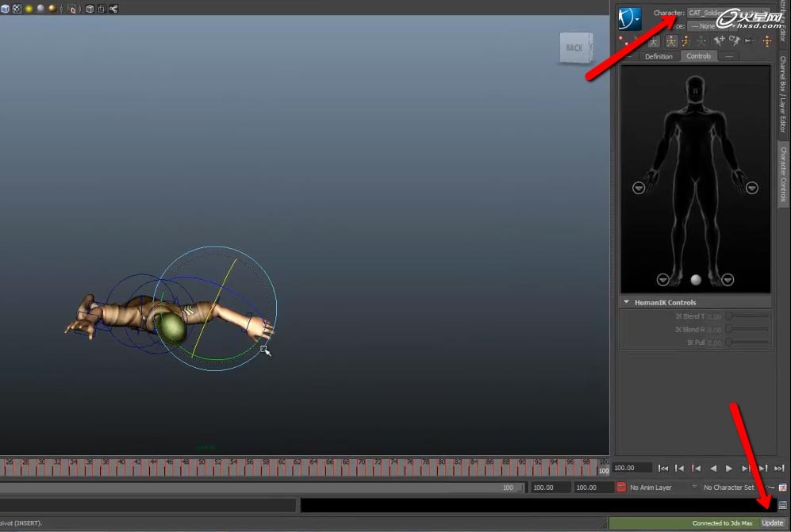Switch to the Controls tab

click(x=699, y=56)
